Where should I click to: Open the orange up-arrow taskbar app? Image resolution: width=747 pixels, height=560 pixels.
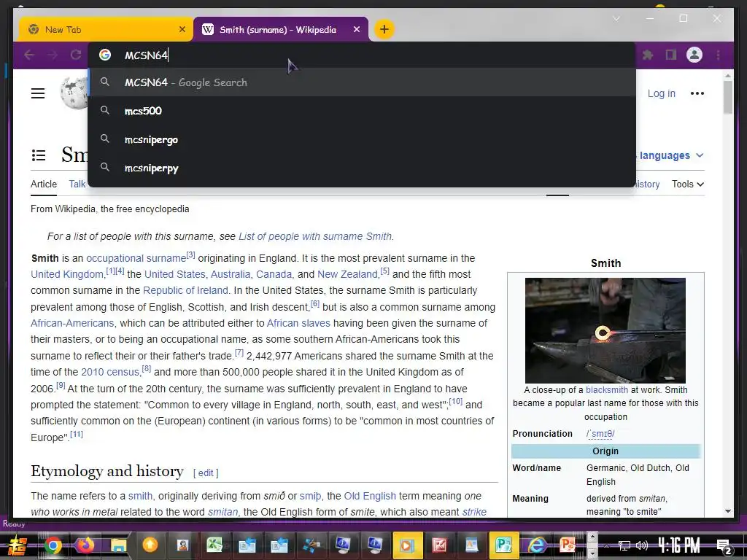(150, 545)
